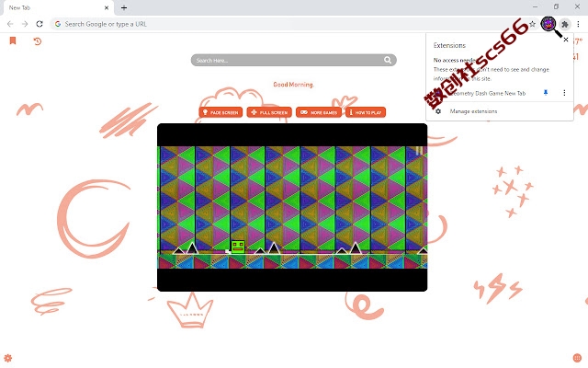Go forward using the browser forward arrow
The height and width of the screenshot is (368, 588).
[25, 24]
